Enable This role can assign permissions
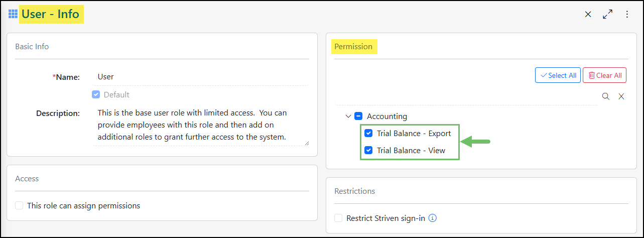This screenshot has width=644, height=238. point(19,205)
